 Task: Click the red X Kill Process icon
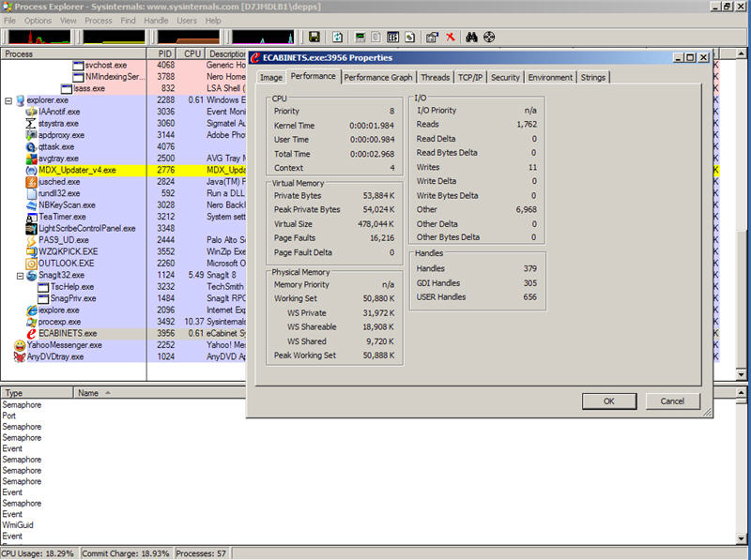(451, 37)
